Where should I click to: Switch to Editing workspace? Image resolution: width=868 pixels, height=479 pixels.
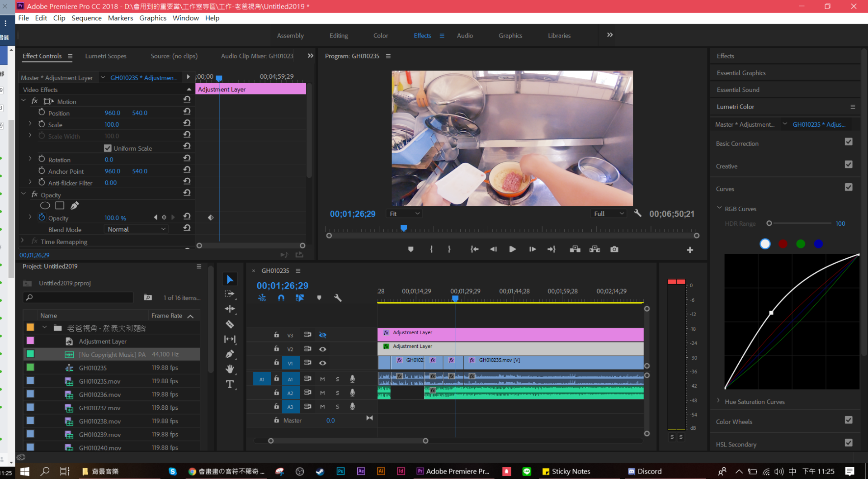click(x=339, y=35)
